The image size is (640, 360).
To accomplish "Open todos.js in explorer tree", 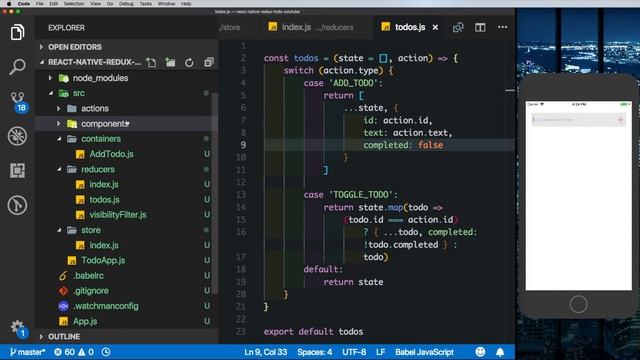I will 104,200.
